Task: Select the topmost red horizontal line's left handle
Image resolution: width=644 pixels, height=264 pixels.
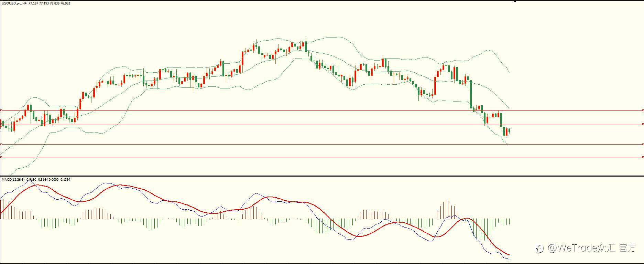Action: 1,110
